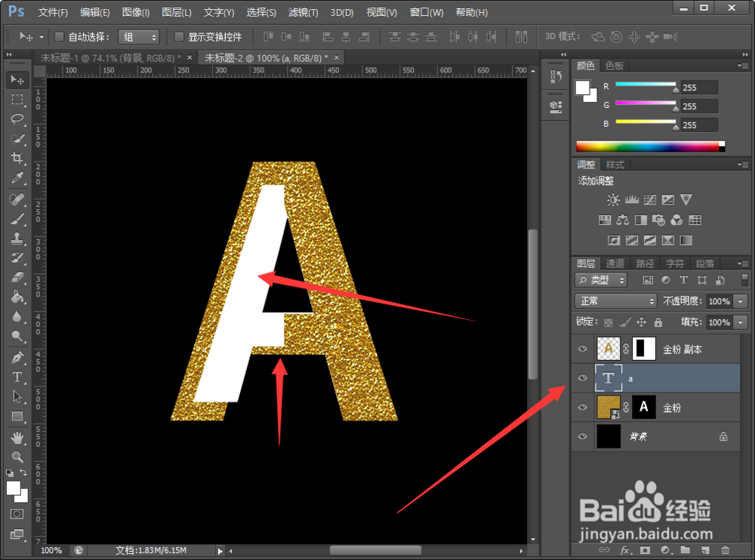Open the 类型 layer filter dropdown

pos(600,280)
